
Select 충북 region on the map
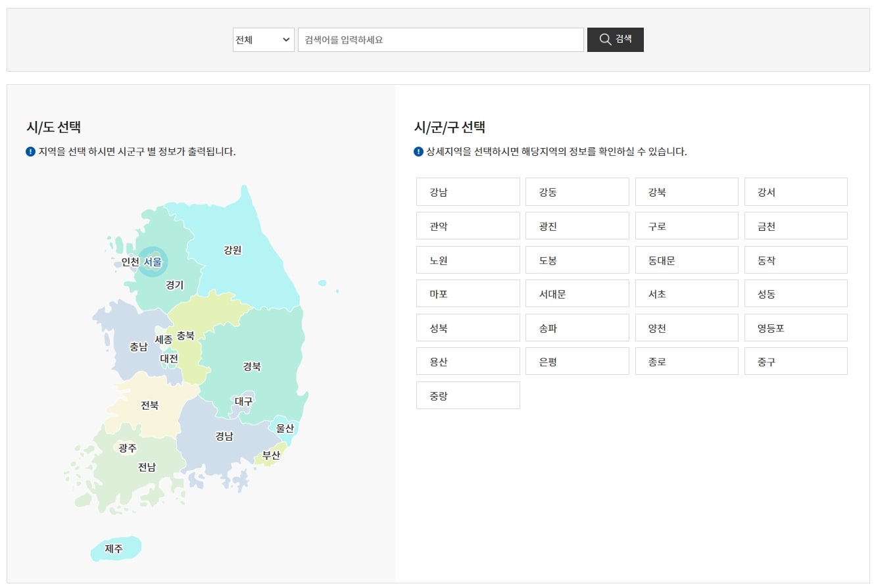(185, 335)
